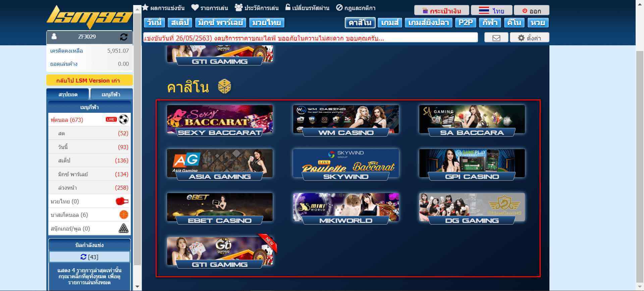Click the red boxing glove icon
The width and height of the screenshot is (644, 291).
tap(122, 201)
